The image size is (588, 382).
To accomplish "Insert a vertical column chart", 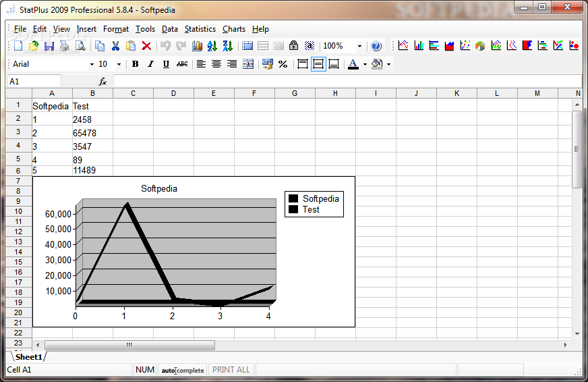I will pos(419,45).
